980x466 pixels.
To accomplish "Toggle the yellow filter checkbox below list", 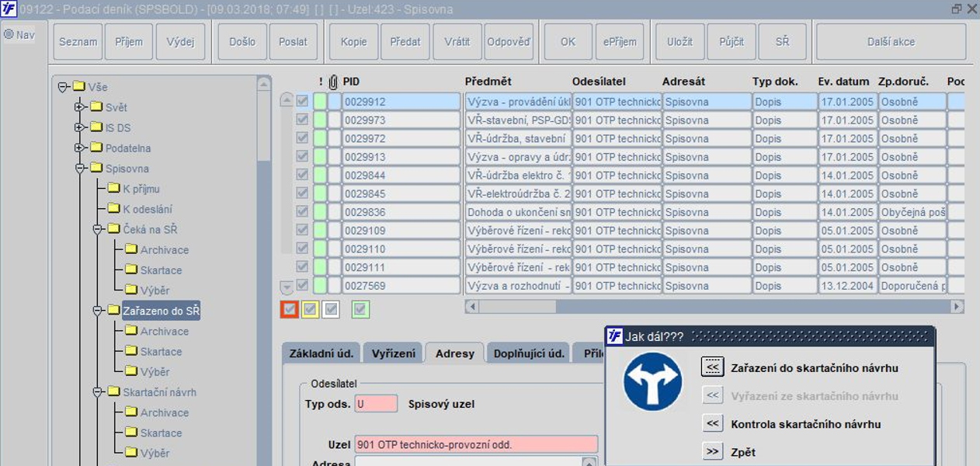I will [x=310, y=309].
